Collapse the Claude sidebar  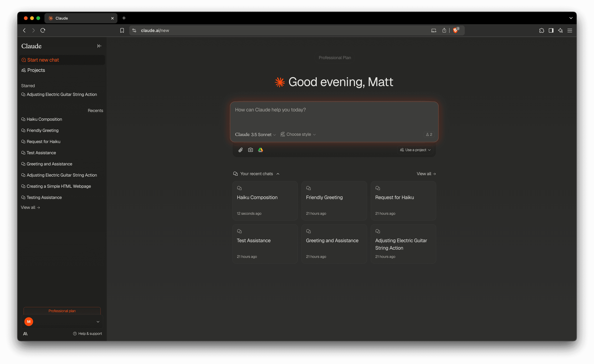(99, 46)
